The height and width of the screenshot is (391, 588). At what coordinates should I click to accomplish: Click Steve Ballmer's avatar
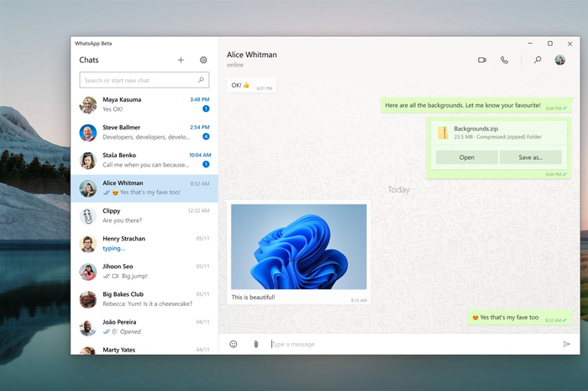(88, 133)
